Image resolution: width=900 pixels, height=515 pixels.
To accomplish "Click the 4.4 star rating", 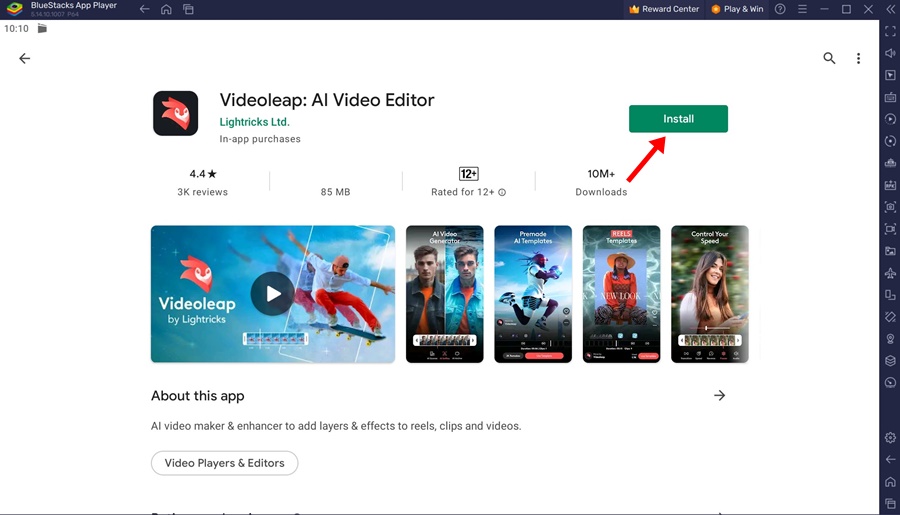I will click(203, 173).
